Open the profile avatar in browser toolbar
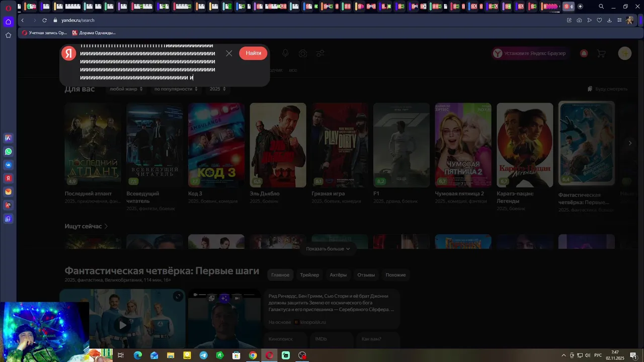 point(629,20)
